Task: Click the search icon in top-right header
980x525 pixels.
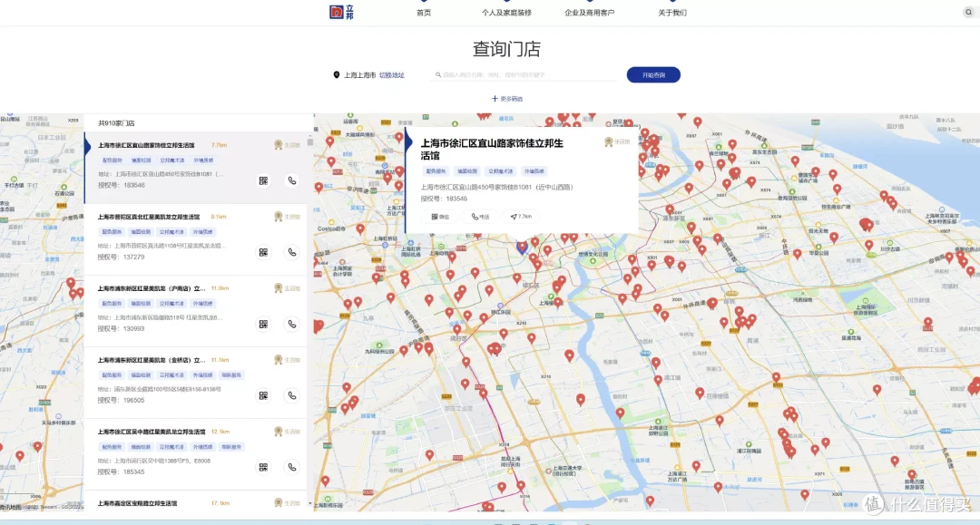Action: point(968,12)
